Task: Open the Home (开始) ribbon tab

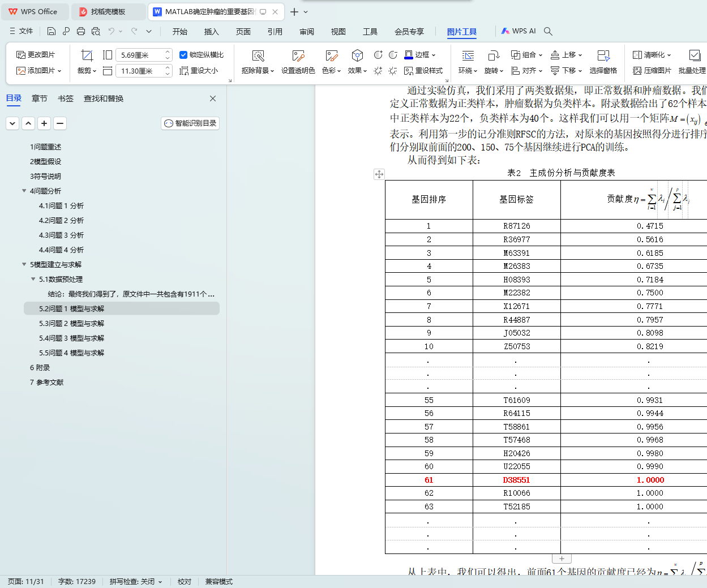Action: coord(180,32)
